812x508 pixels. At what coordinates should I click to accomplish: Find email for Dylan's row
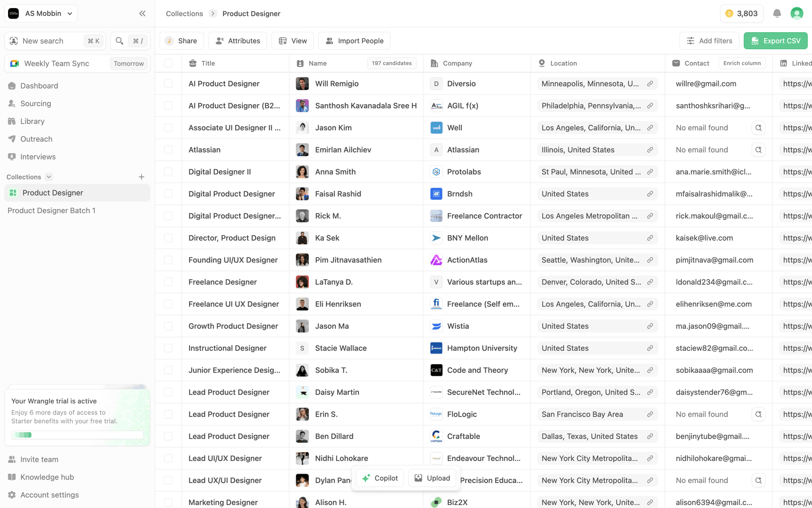pos(758,480)
